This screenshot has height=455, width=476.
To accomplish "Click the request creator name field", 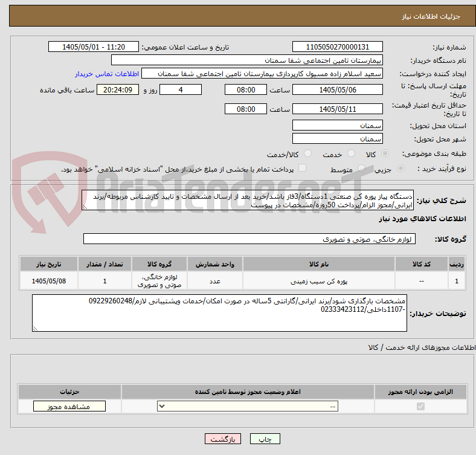I will pyautogui.click(x=262, y=74).
